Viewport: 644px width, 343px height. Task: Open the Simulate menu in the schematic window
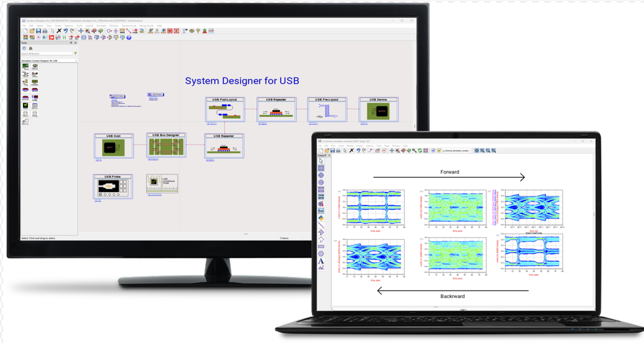101,26
